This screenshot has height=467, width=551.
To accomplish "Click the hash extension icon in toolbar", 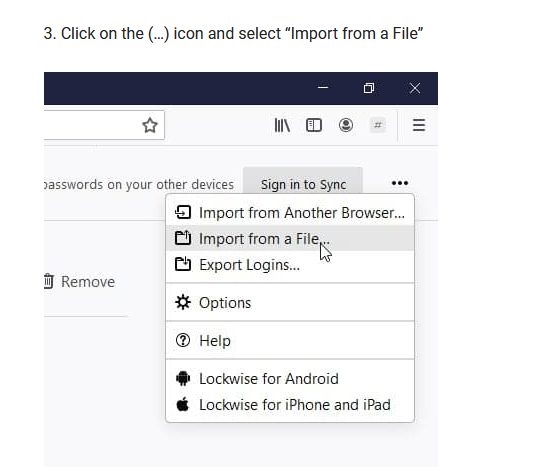I will click(378, 125).
